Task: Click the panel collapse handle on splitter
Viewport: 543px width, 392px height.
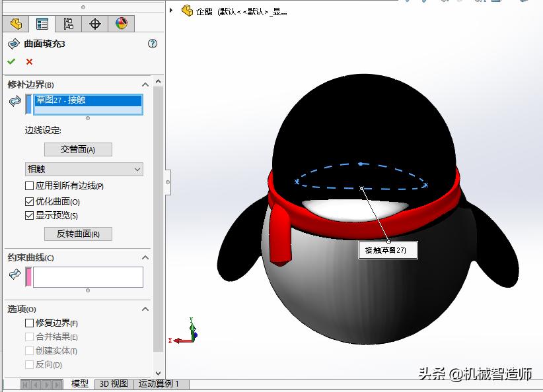Action: click(168, 182)
